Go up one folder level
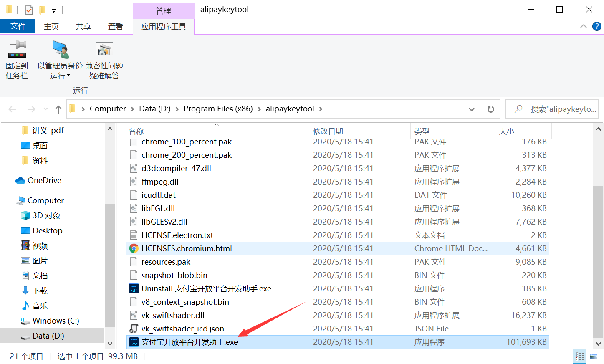This screenshot has height=364, width=604. click(x=58, y=109)
